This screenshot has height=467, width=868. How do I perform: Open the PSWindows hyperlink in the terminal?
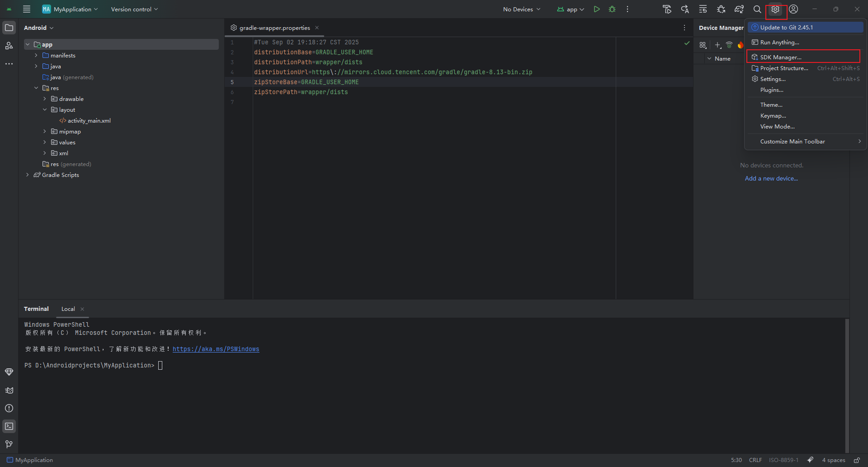216,349
